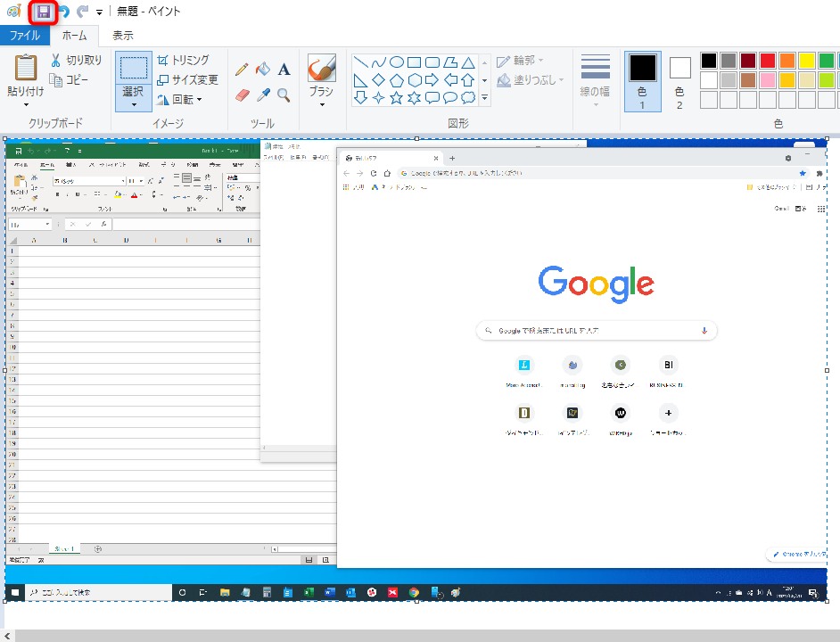Select 色1 foreground color box
This screenshot has height=642, width=840.
642,81
